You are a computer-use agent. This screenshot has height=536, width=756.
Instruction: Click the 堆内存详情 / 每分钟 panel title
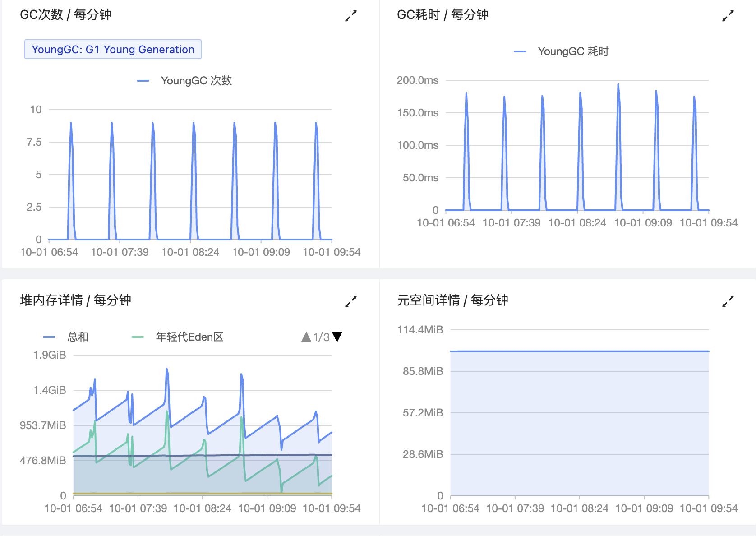[75, 300]
